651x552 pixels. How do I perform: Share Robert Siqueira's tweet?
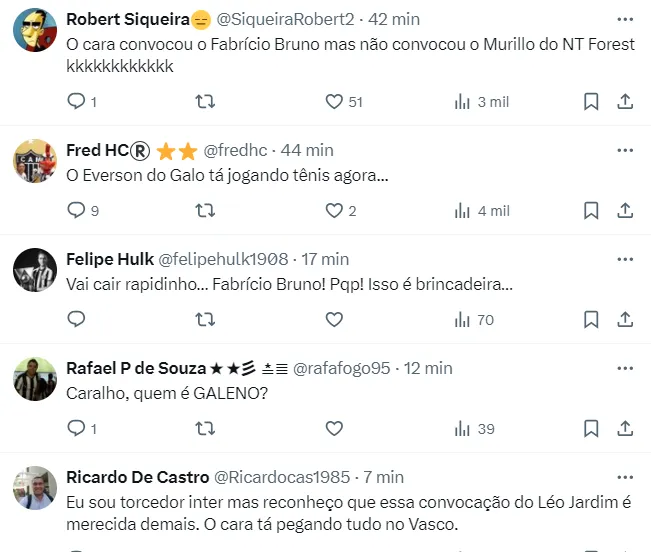click(625, 101)
